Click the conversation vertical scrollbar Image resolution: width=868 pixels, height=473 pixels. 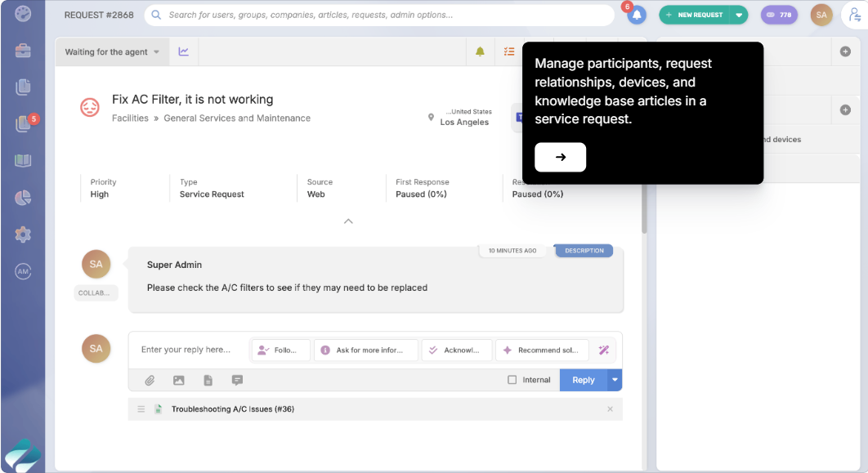[644, 209]
